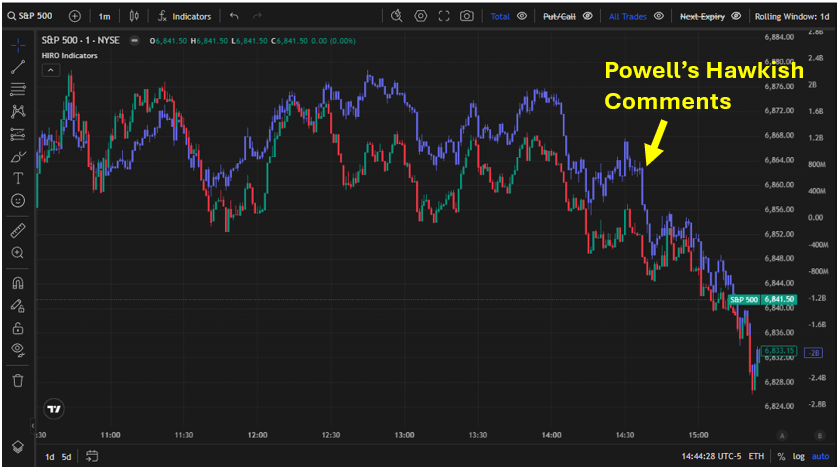Switch to the 1d range tab
839x469 pixels.
49,457
